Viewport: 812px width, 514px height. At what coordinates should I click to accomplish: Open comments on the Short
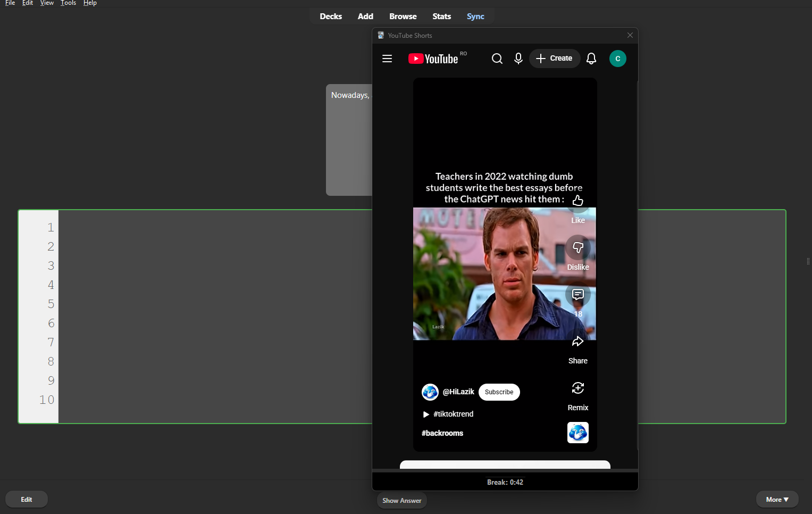tap(578, 295)
